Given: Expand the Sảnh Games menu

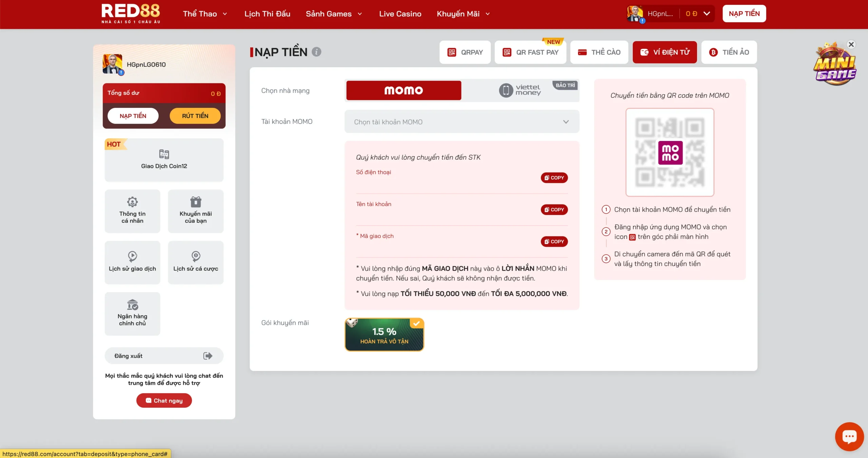Looking at the screenshot, I should 334,14.
